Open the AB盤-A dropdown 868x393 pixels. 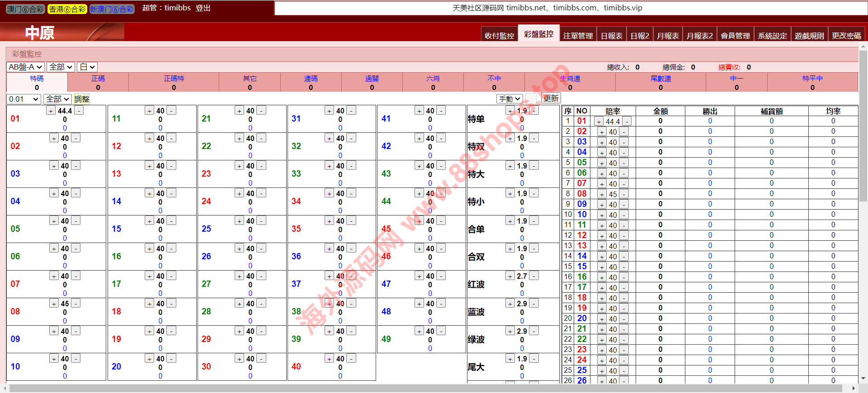pos(25,67)
